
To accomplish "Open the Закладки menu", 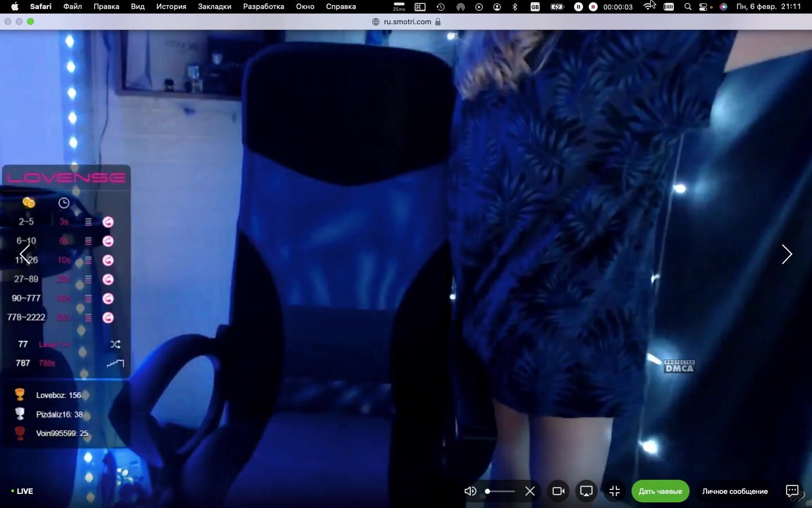I will click(x=214, y=7).
